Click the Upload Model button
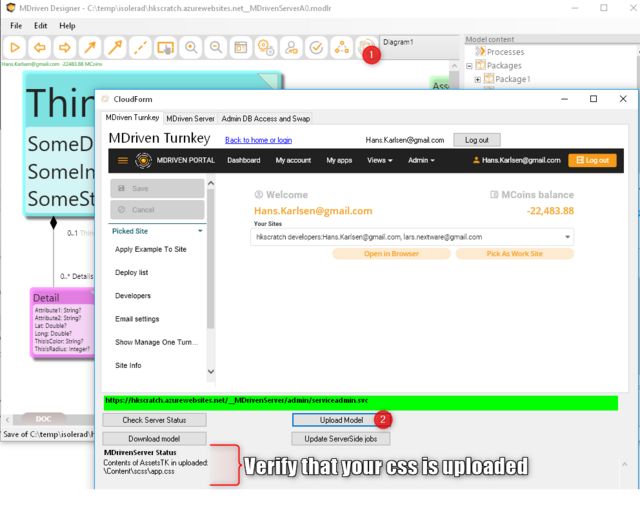 [341, 420]
